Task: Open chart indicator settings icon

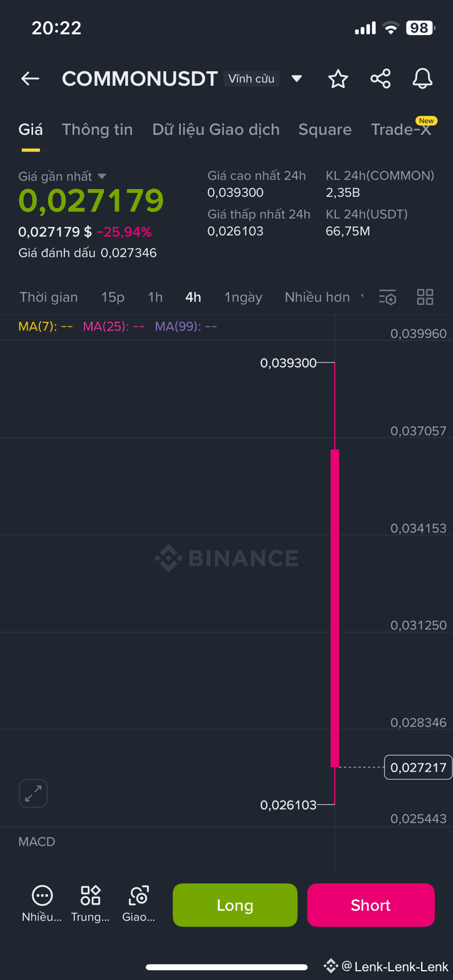Action: pyautogui.click(x=387, y=297)
